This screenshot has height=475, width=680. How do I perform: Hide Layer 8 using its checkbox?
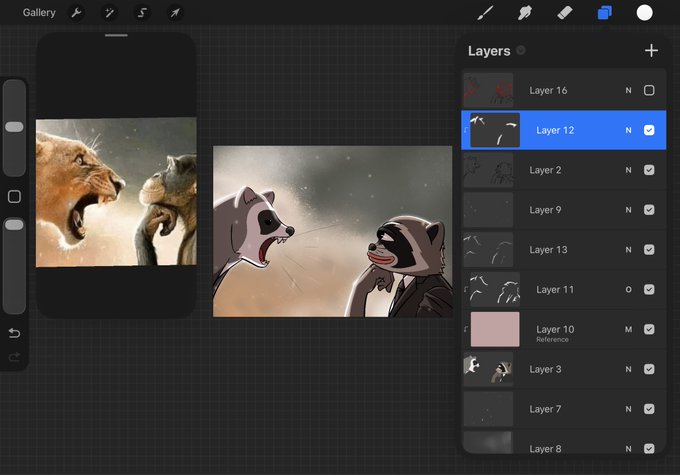click(649, 449)
